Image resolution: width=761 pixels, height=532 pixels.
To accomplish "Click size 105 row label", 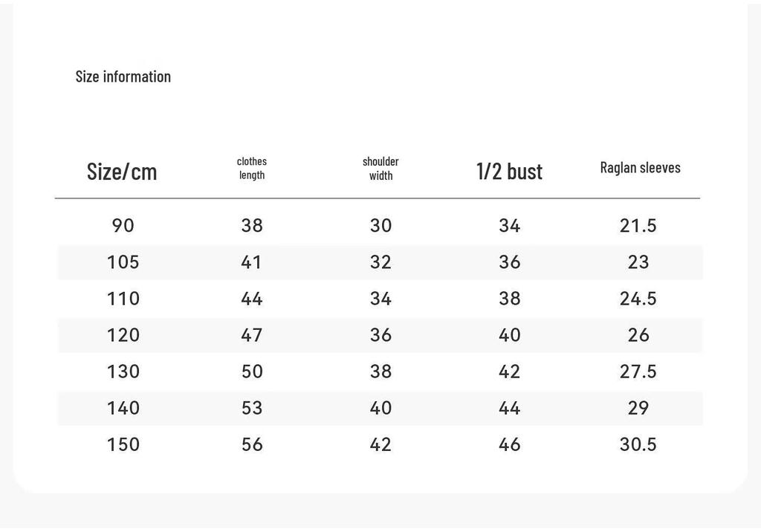I will pyautogui.click(x=123, y=262).
